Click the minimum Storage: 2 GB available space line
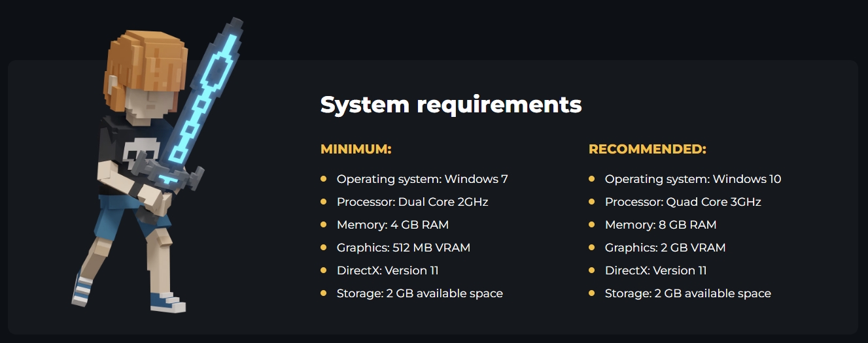 [419, 293]
